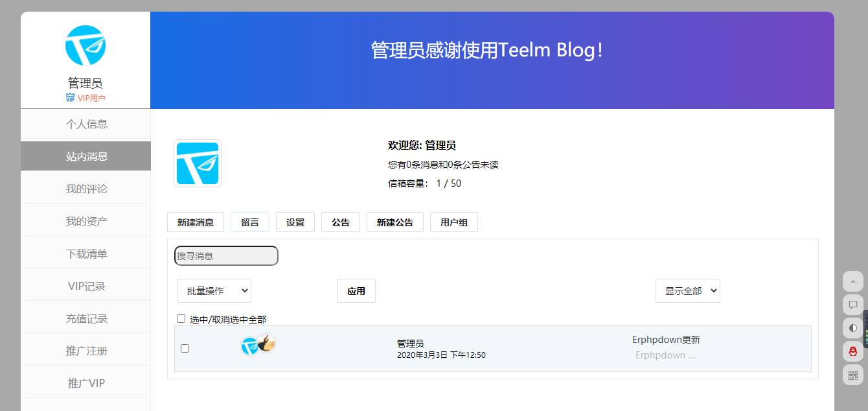Open the 设置 button
868x411 pixels.
click(x=295, y=222)
